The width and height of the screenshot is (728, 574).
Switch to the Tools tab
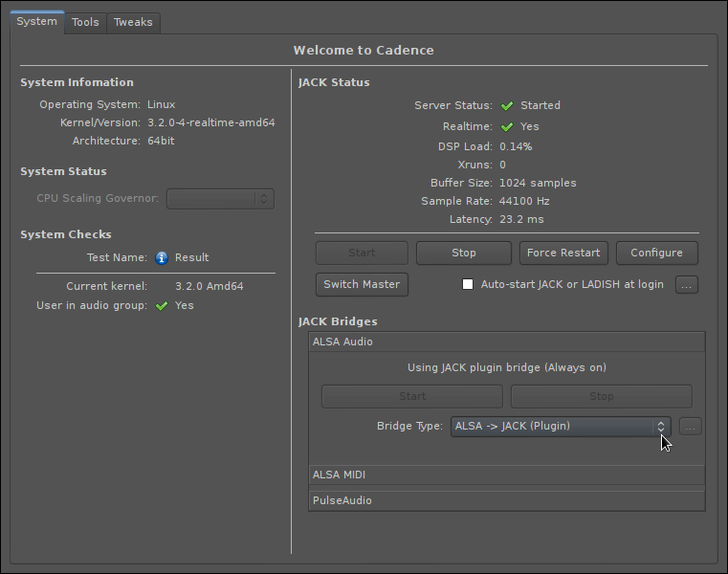point(85,22)
